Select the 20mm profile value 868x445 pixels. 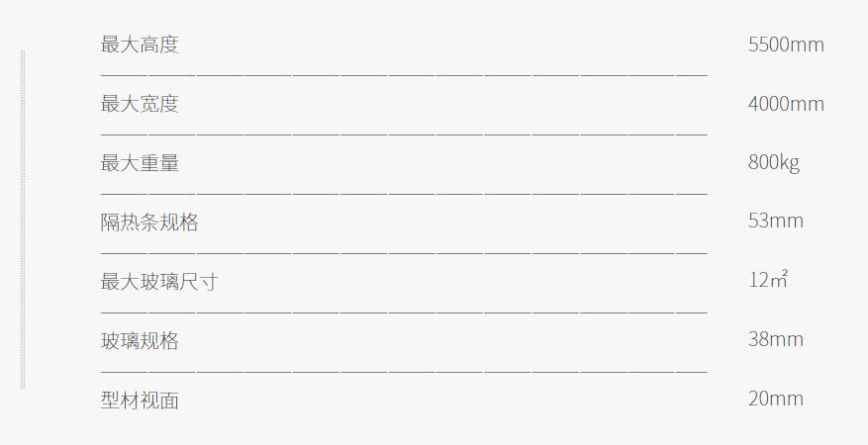pos(776,399)
